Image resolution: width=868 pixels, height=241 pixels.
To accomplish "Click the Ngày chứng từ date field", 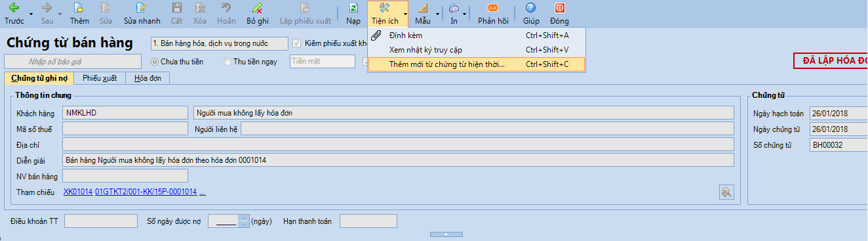I will point(838,129).
